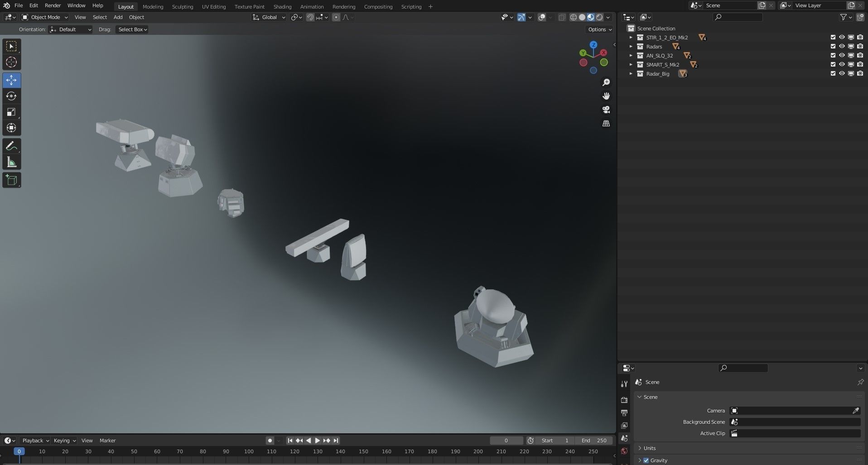The width and height of the screenshot is (868, 465).
Task: Open the Output properties tab icon
Action: [x=624, y=412]
